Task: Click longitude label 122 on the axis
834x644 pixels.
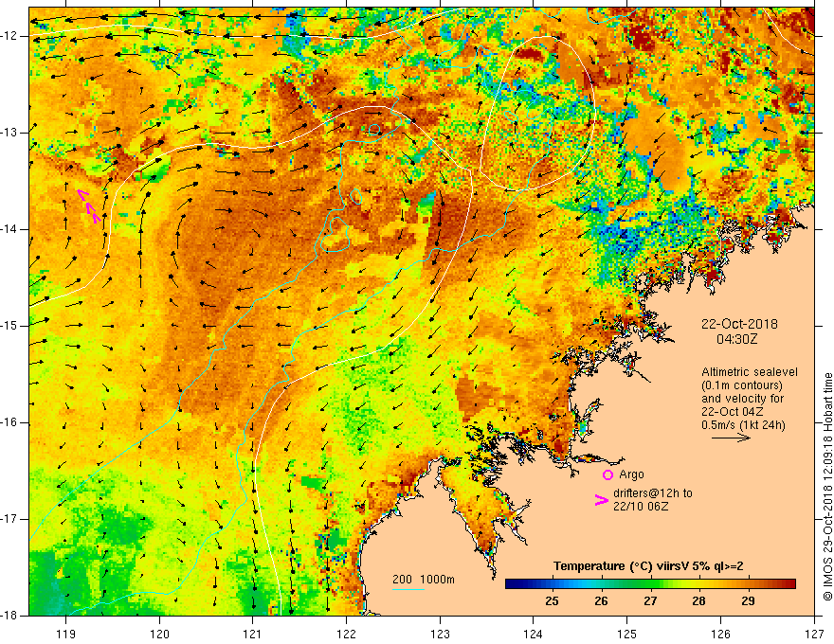Action: (346, 634)
